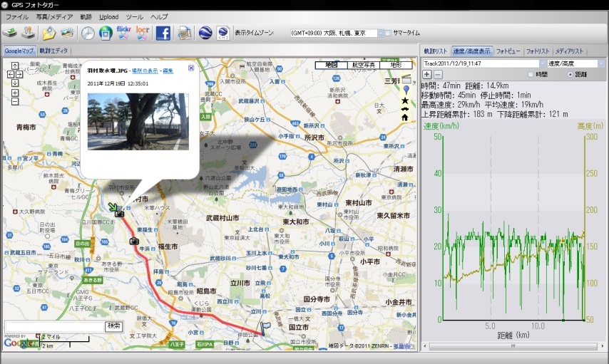Select the 時間 radio button
Viewport: 609px width, 364px height.
click(531, 74)
